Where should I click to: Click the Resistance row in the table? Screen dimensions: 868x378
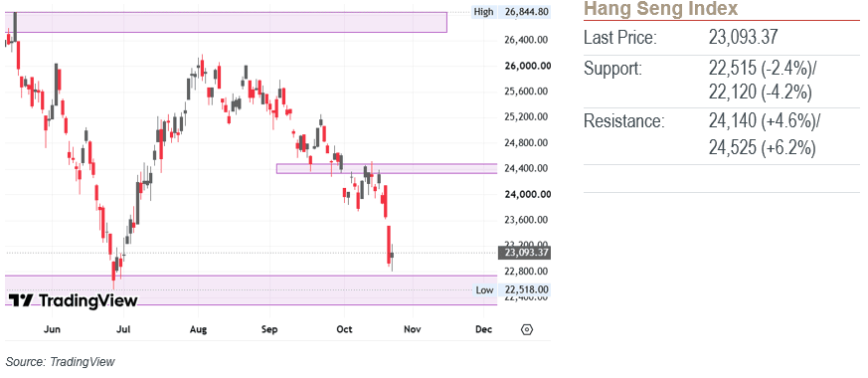coord(721,135)
